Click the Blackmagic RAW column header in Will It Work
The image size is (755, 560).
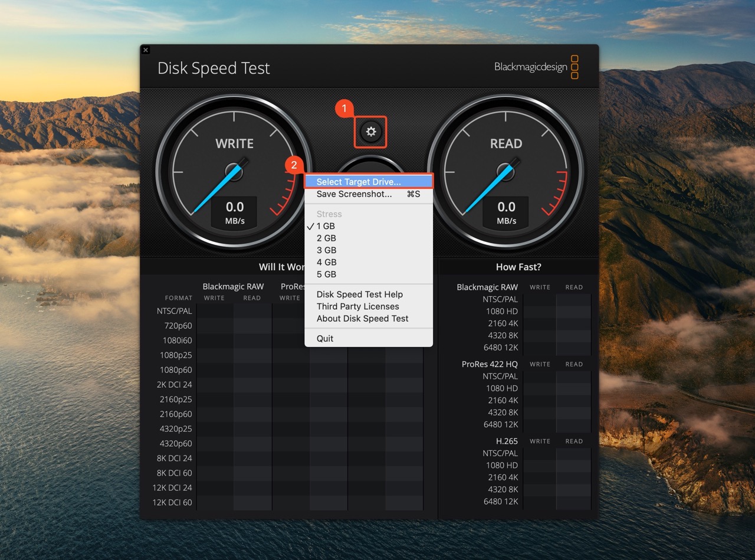(x=233, y=286)
